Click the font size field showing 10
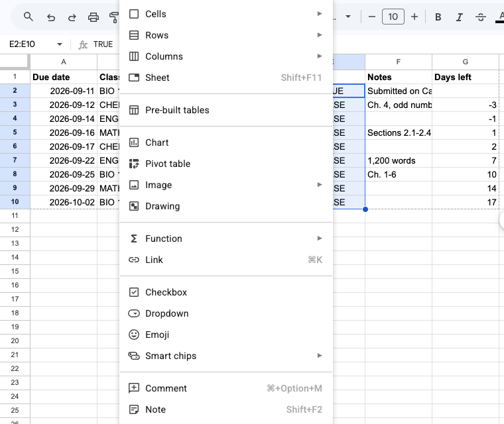This screenshot has height=424, width=504. tap(393, 17)
